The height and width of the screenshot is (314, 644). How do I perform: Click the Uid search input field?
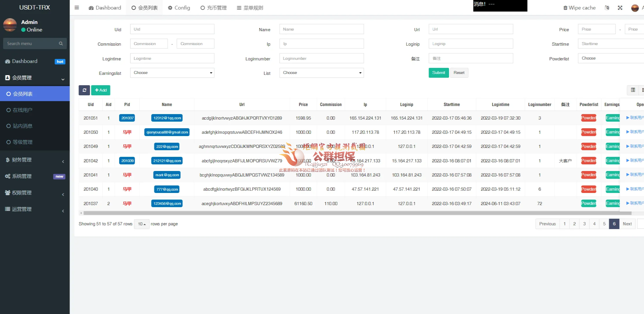click(172, 29)
